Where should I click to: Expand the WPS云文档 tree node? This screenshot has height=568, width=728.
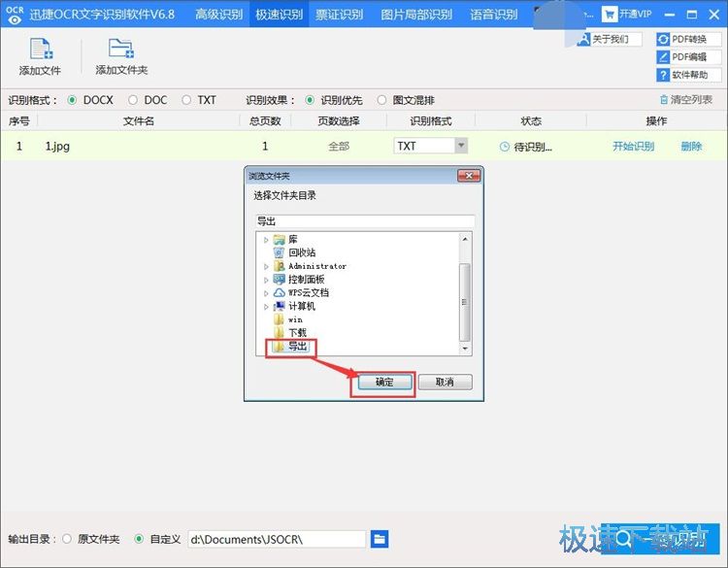pyautogui.click(x=266, y=293)
